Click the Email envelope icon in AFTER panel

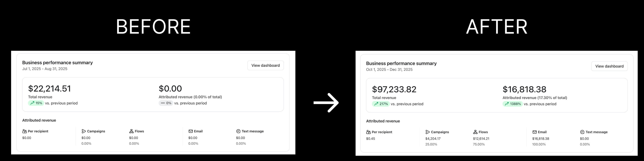coord(534,132)
